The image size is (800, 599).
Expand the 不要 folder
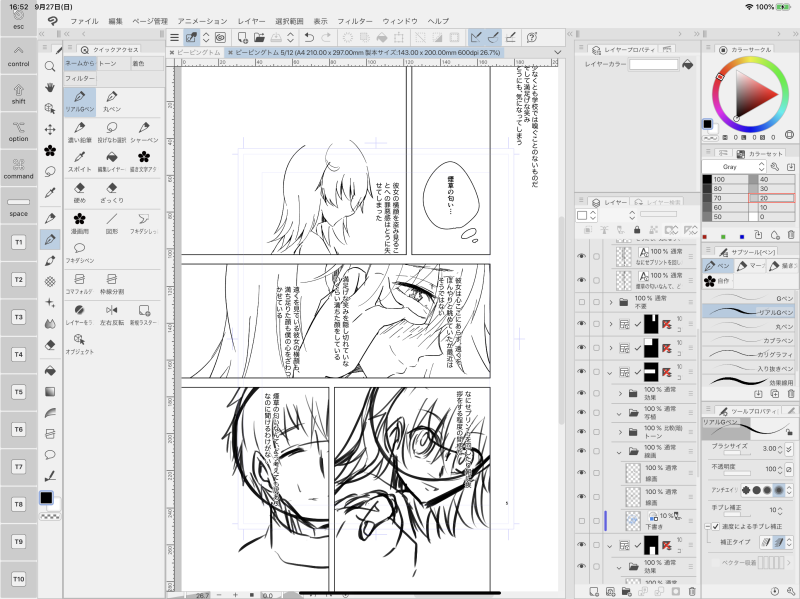point(611,302)
